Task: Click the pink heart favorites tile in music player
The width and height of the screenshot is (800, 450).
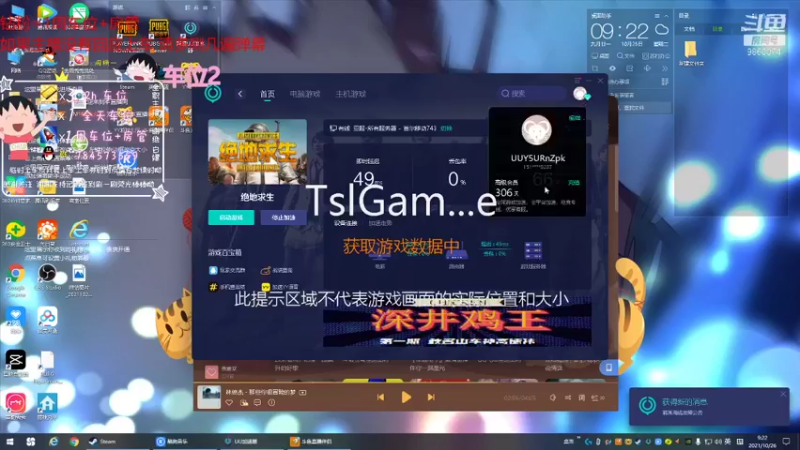Action: pos(211,372)
